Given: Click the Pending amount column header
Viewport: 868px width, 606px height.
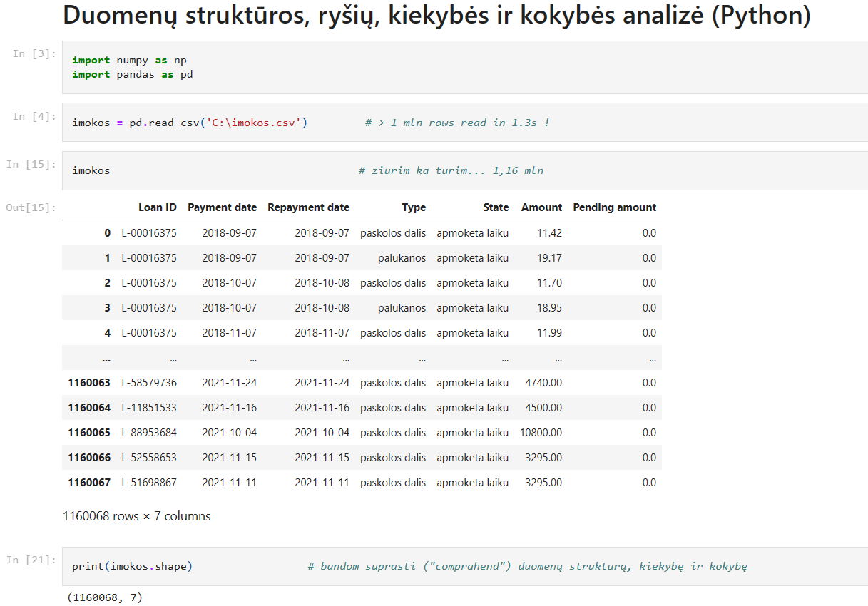Looking at the screenshot, I should click(614, 207).
